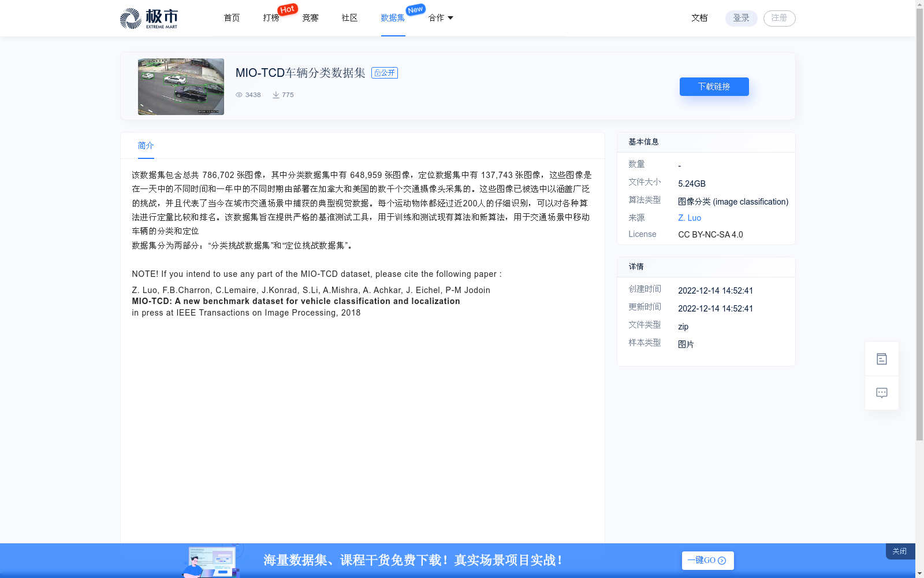Click the New badge on 数据集
The height and width of the screenshot is (578, 924).
(x=415, y=9)
